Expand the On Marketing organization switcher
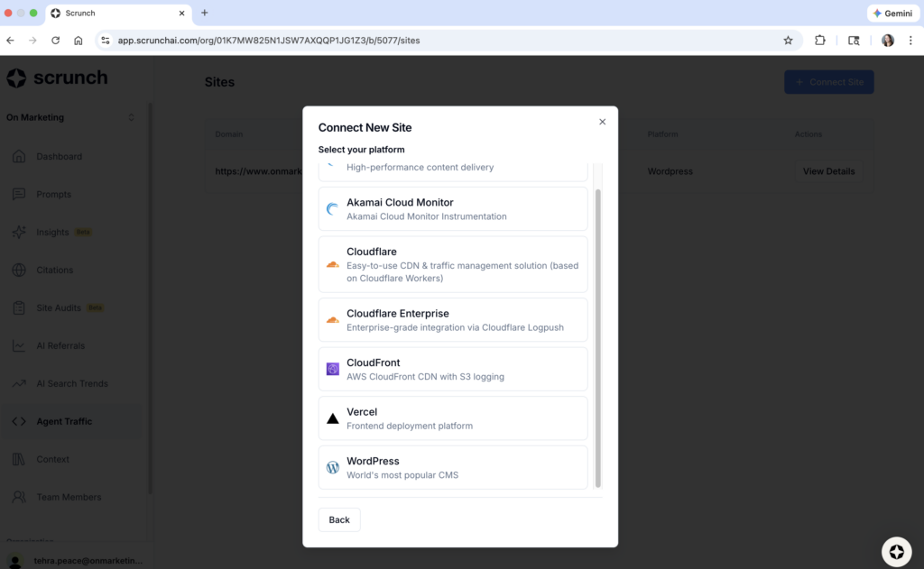Image resolution: width=924 pixels, height=569 pixels. [x=72, y=117]
